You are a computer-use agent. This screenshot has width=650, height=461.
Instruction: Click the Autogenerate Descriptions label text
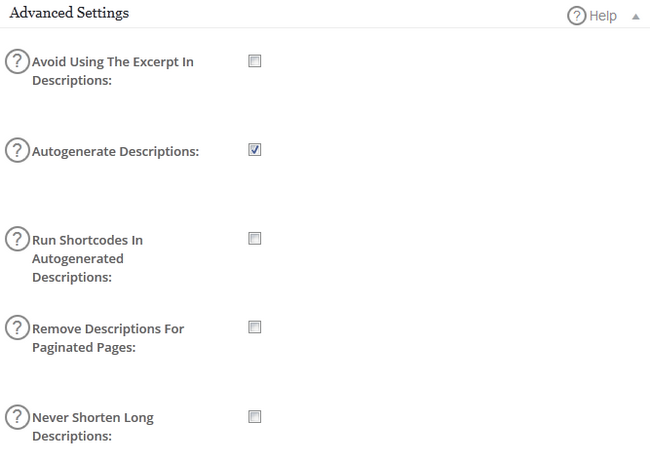115,152
